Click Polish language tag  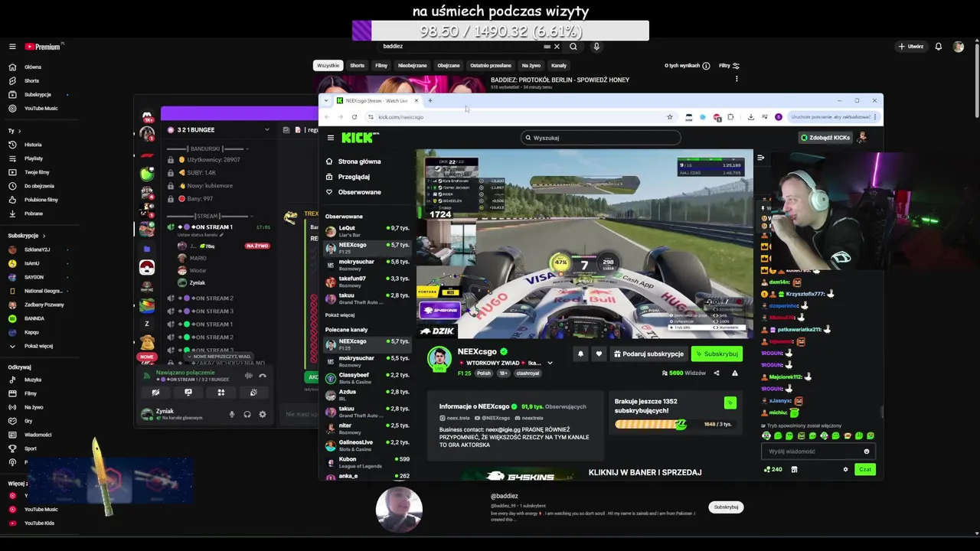(x=484, y=373)
